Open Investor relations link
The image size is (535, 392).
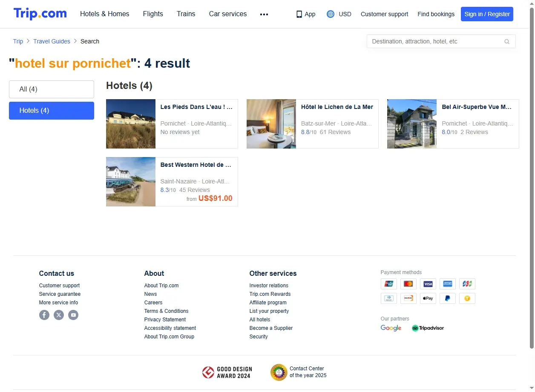[269, 286]
